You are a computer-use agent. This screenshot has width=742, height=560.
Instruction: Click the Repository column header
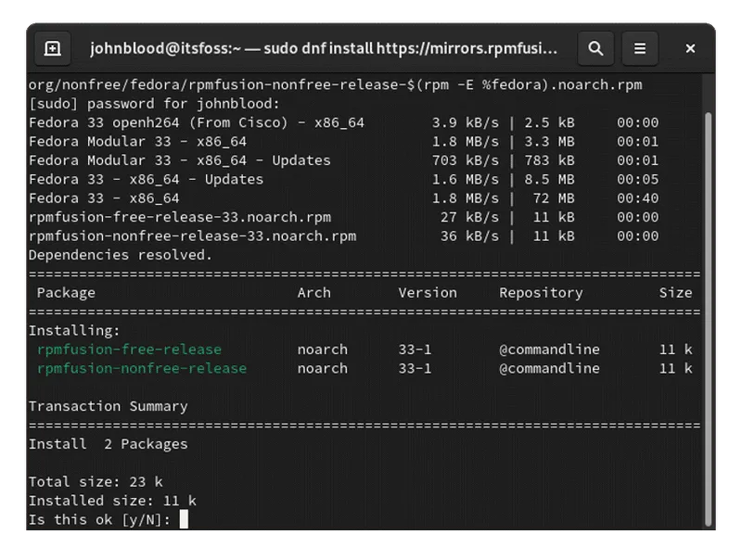point(541,292)
